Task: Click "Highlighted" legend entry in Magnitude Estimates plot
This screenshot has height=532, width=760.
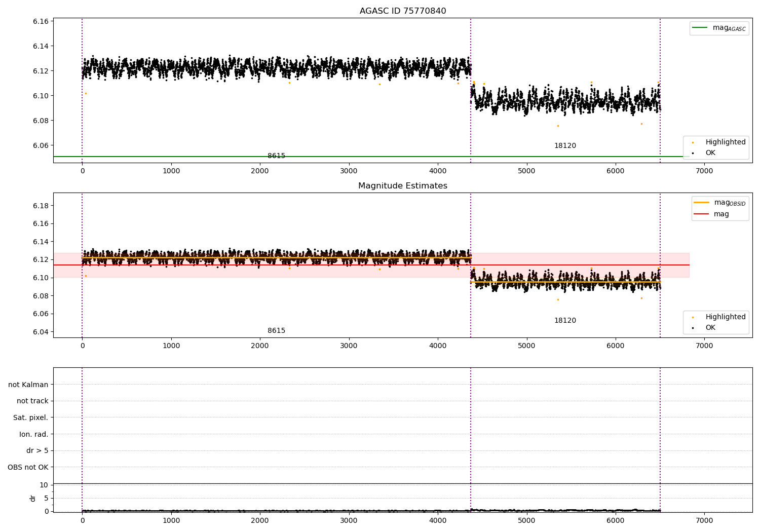Action: (726, 317)
